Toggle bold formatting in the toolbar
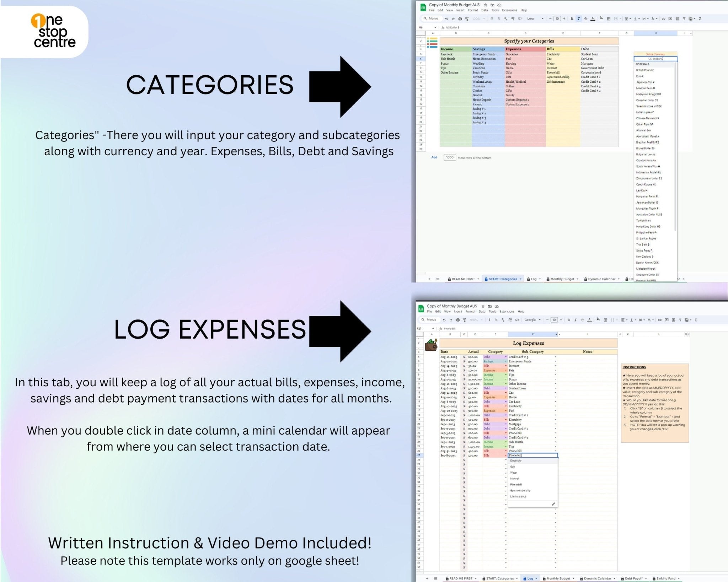 (x=571, y=18)
